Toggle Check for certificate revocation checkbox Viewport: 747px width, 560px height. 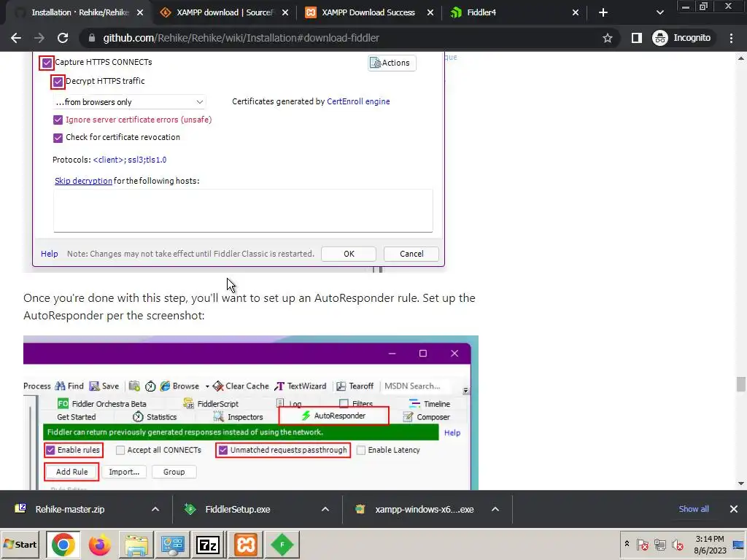click(x=58, y=138)
